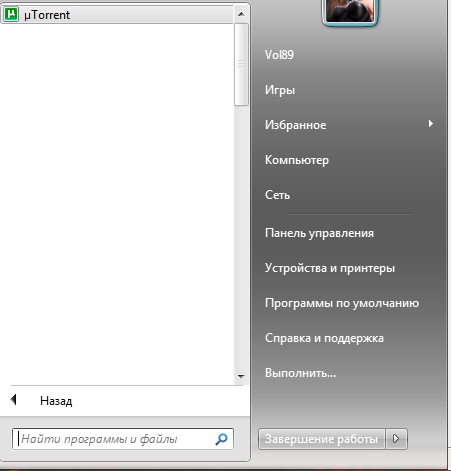Viewport: 451px width, 471px height.
Task: Click the Назад back arrow icon
Action: point(13,400)
